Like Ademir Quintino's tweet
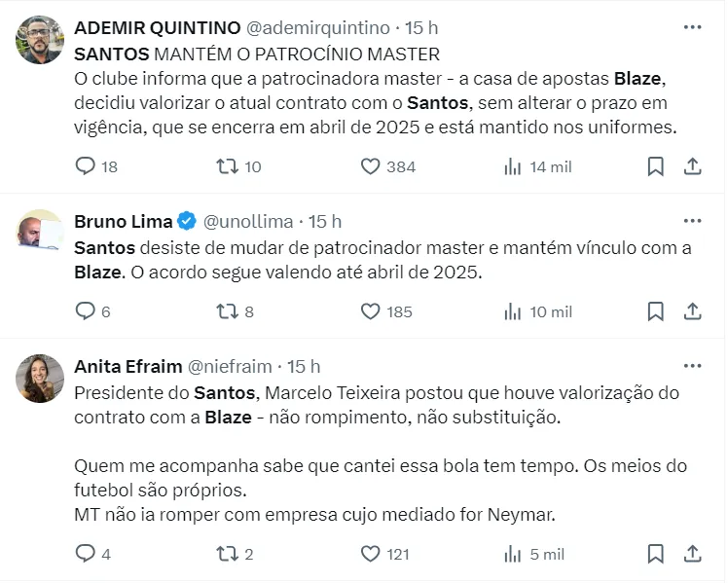The height and width of the screenshot is (583, 728). 370,166
